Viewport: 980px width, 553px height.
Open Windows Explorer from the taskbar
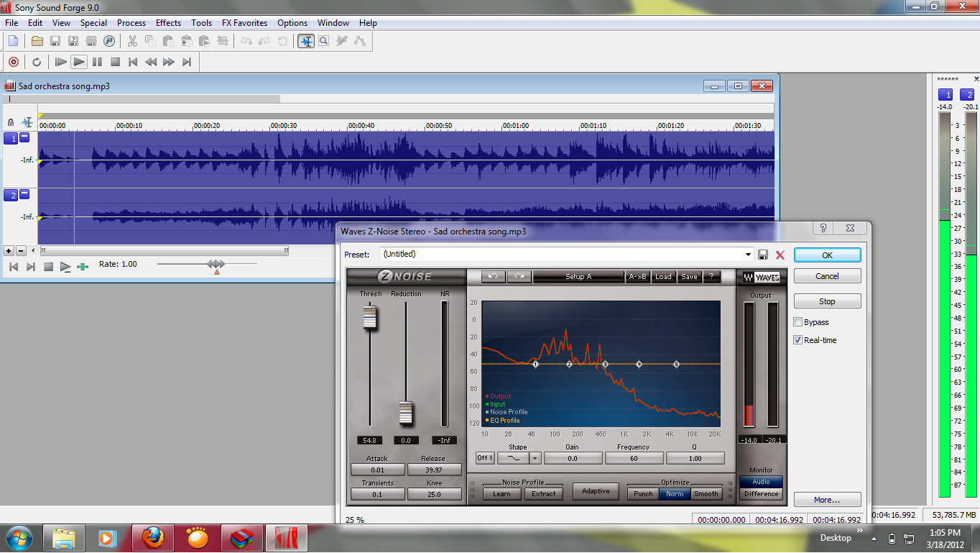point(64,538)
